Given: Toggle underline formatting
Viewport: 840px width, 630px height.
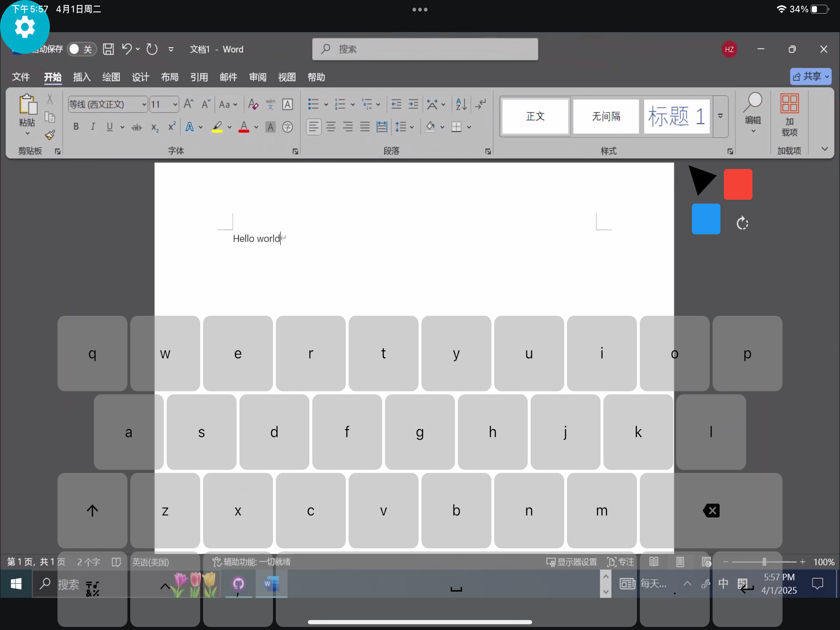Looking at the screenshot, I should tap(110, 127).
